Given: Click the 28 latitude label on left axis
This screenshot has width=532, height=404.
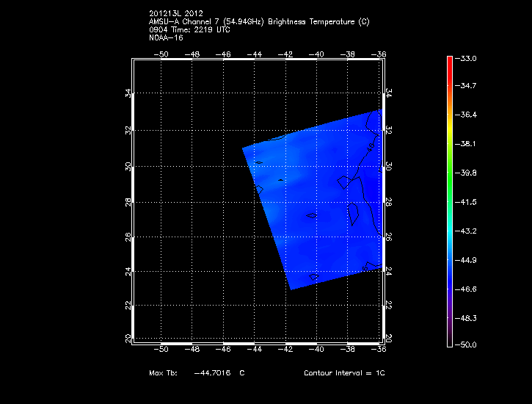Looking at the screenshot, I should [x=128, y=201].
